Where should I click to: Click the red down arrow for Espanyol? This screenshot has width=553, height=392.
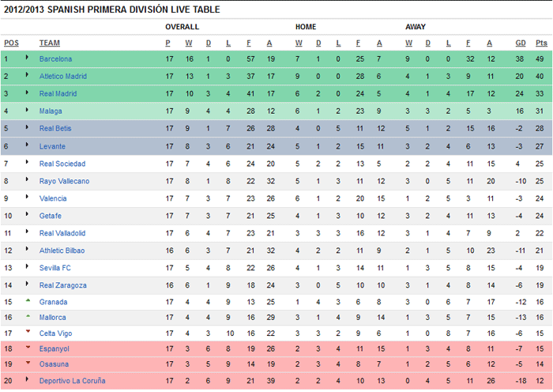(28, 347)
